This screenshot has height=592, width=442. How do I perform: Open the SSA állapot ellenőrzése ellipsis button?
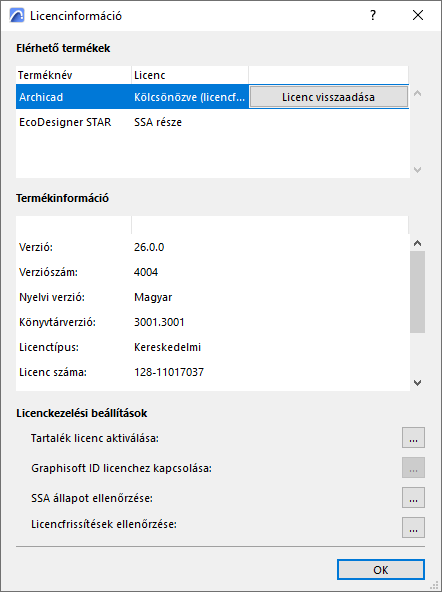point(413,498)
